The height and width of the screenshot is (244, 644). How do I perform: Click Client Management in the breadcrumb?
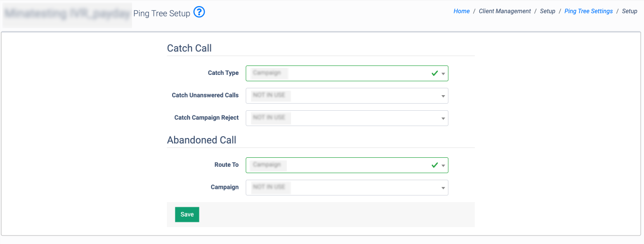(505, 11)
